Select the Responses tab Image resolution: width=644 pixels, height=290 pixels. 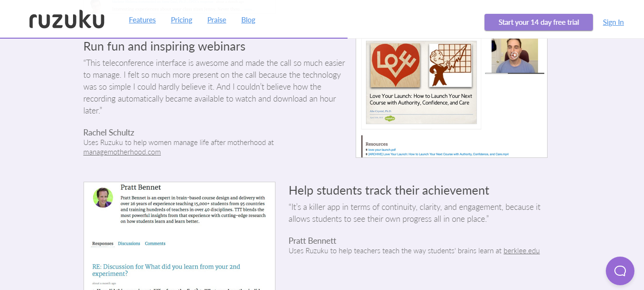pos(103,243)
